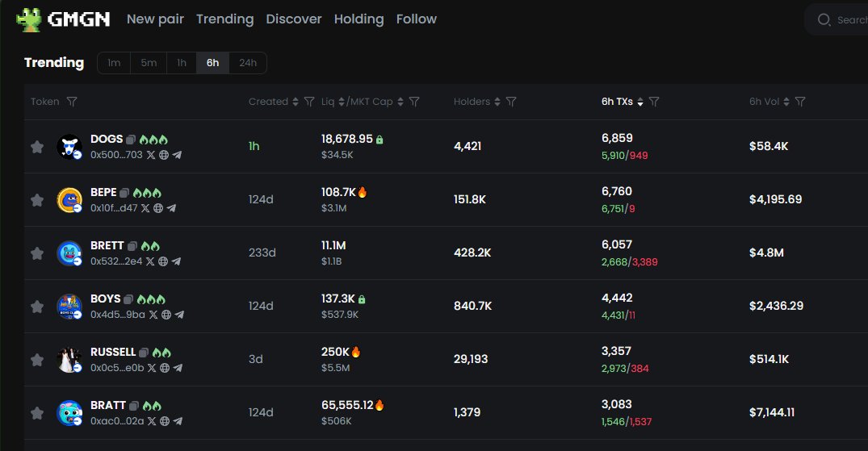Open DOGS website globe icon

pyautogui.click(x=164, y=155)
